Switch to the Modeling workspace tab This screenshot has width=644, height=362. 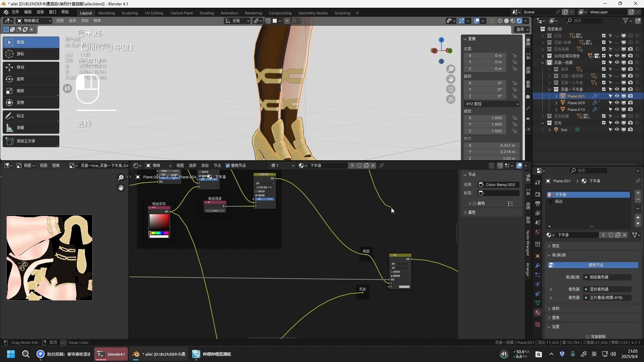pyautogui.click(x=107, y=13)
